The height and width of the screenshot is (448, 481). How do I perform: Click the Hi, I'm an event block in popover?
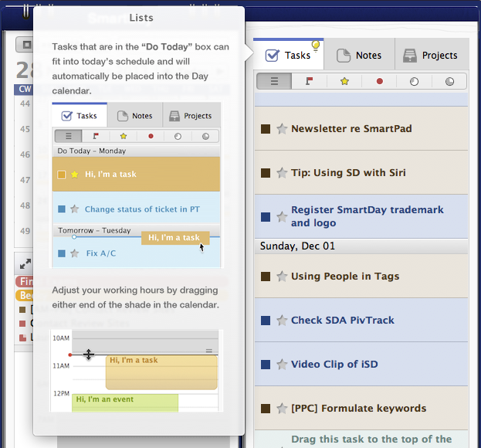(125, 402)
